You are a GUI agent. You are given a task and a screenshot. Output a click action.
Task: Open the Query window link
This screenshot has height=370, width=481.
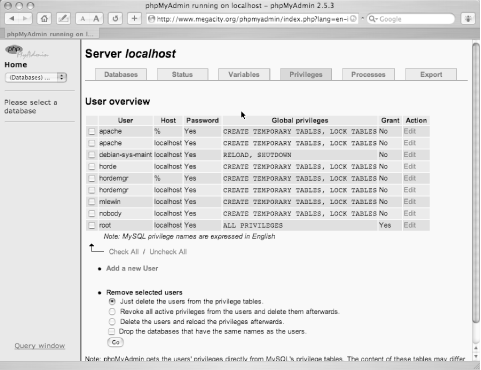pyautogui.click(x=40, y=346)
